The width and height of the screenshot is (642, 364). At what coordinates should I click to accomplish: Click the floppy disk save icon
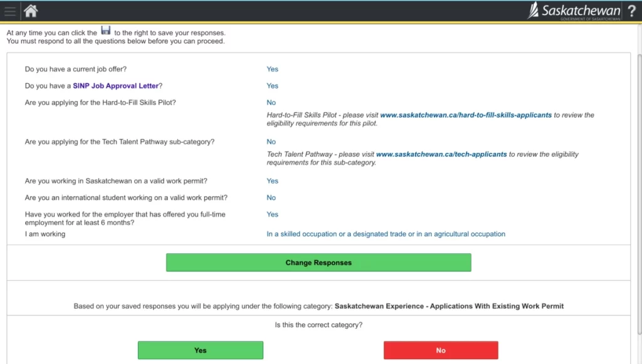(105, 31)
